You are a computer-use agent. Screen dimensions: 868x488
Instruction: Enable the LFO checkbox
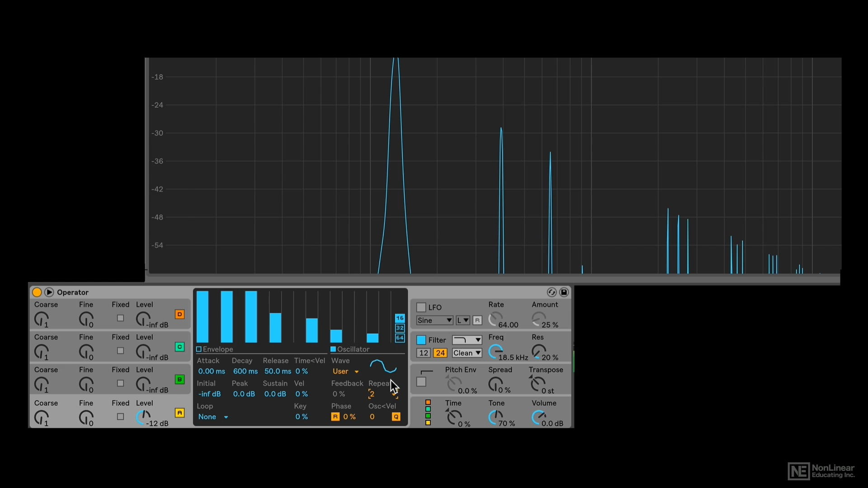[x=421, y=307]
